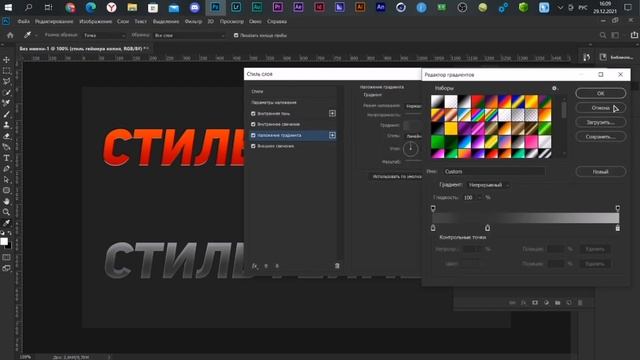640x360 pixels.
Task: Open Образец sample layers dropdown
Action: tap(189, 36)
